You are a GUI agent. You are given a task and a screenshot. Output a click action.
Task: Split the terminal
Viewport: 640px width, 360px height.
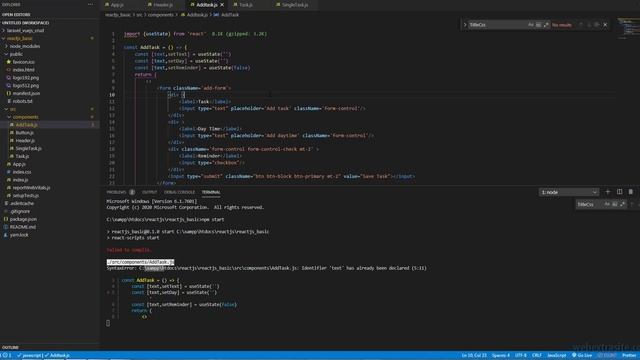(620, 192)
